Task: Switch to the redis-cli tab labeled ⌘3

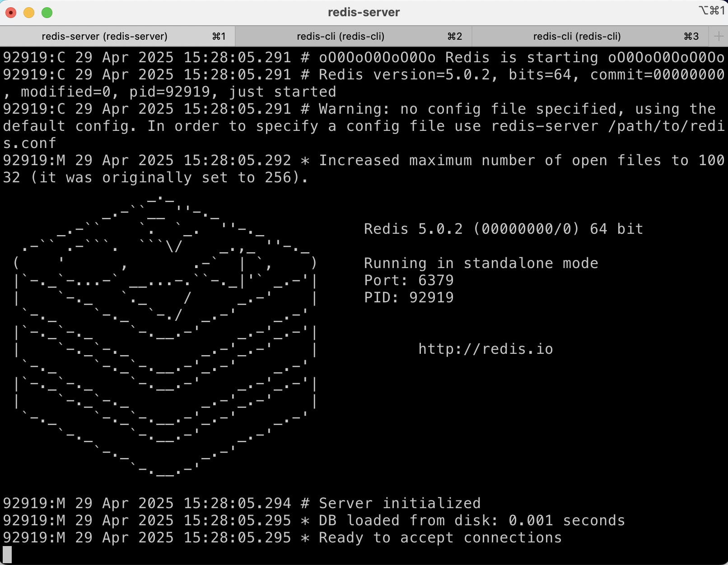Action: (x=590, y=36)
